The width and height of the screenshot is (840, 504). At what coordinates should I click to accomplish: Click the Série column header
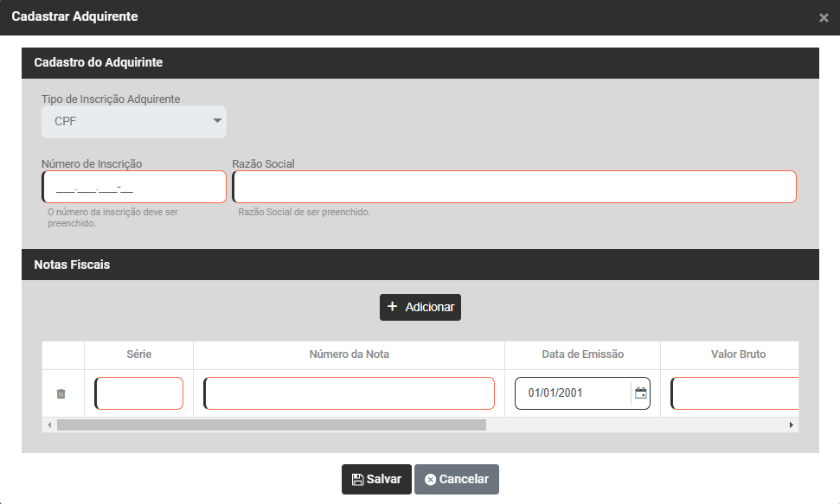pyautogui.click(x=138, y=354)
